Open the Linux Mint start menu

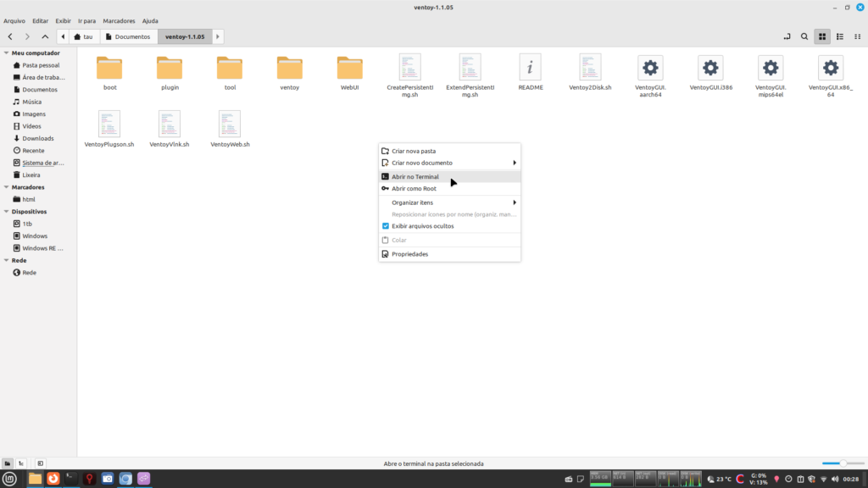tap(10, 479)
